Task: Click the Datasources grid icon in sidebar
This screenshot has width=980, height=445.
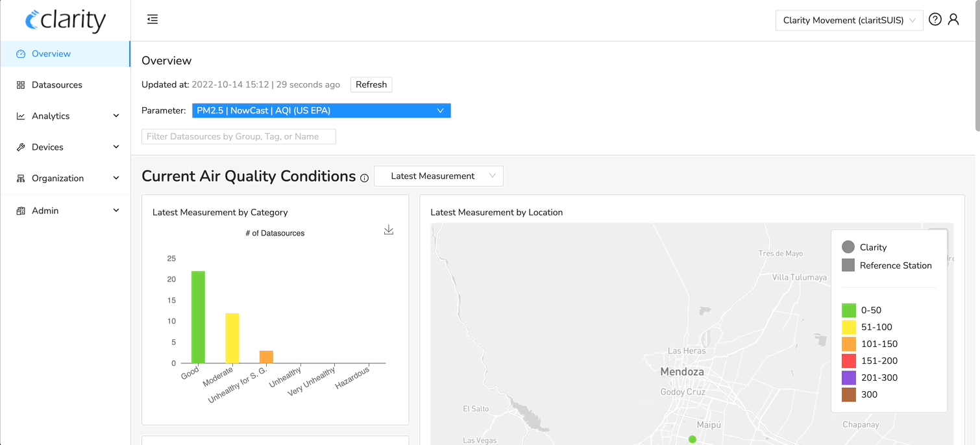Action: (x=20, y=84)
